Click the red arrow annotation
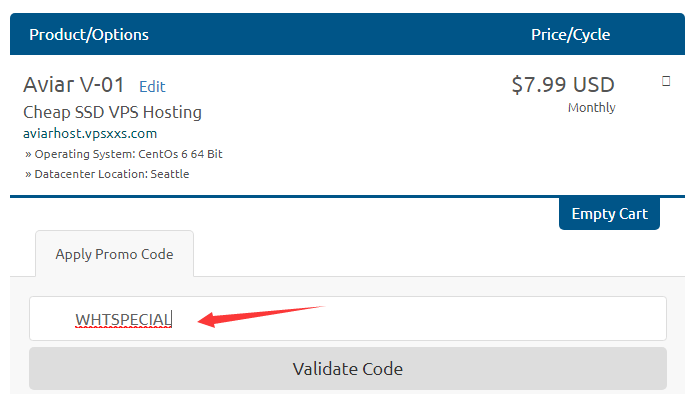695x394 pixels. pyautogui.click(x=261, y=316)
